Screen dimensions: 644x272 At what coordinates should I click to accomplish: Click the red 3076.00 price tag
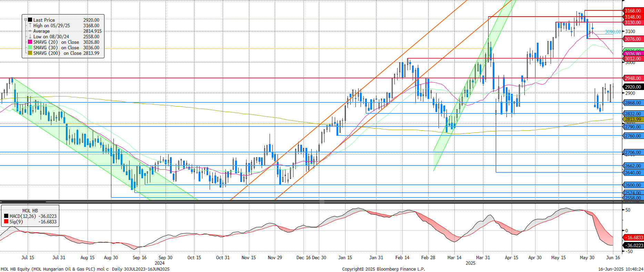(633, 39)
